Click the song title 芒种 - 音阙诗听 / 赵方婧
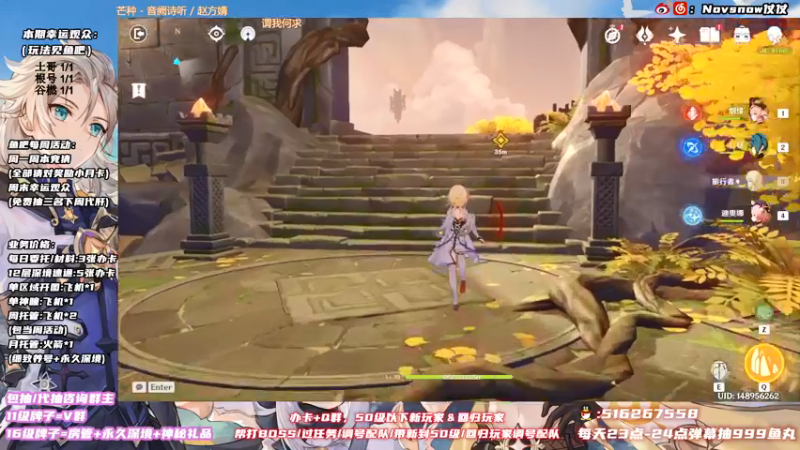Image resolution: width=800 pixels, height=450 pixels. click(172, 10)
